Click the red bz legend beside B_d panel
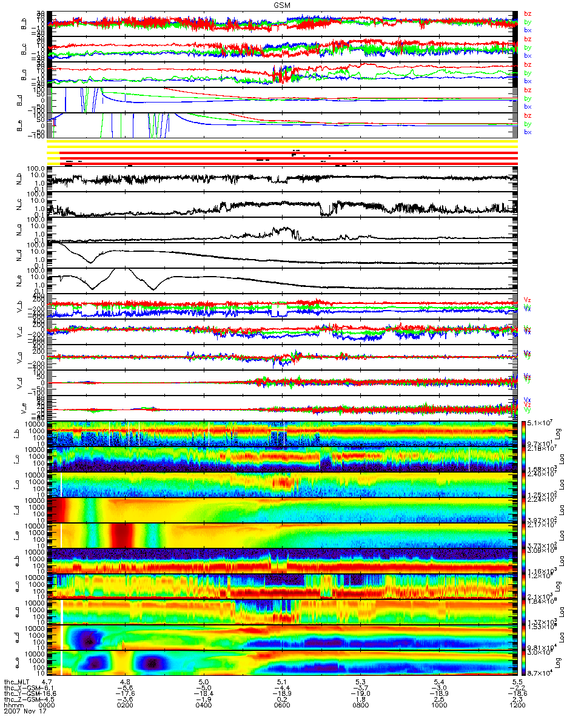Viewport: 564px width, 728px height. [x=528, y=90]
